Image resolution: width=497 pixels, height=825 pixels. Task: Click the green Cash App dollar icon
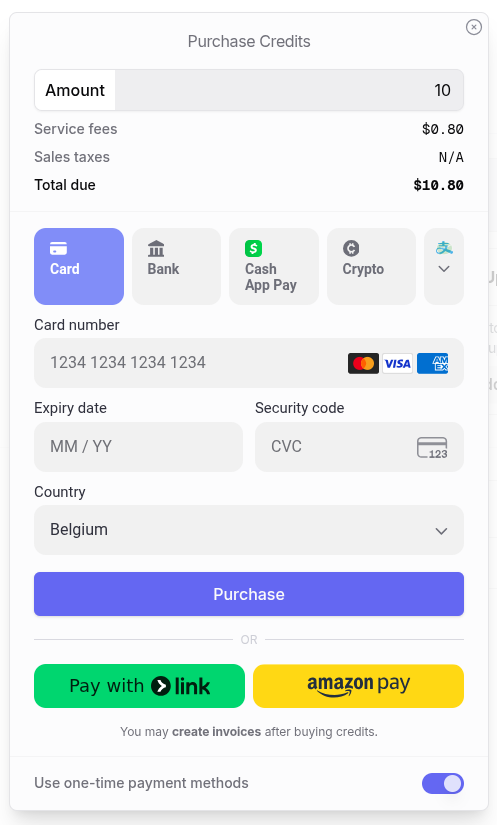click(253, 248)
